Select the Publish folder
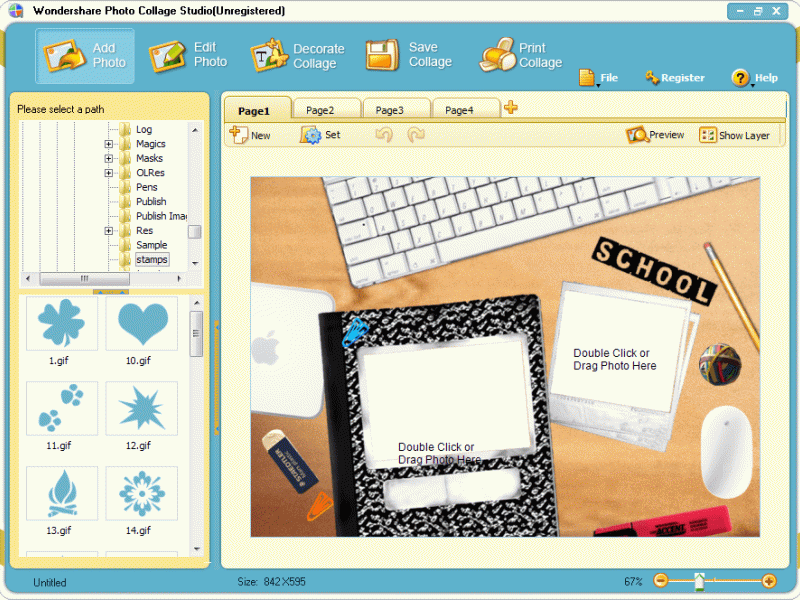This screenshot has height=600, width=800. (x=151, y=202)
